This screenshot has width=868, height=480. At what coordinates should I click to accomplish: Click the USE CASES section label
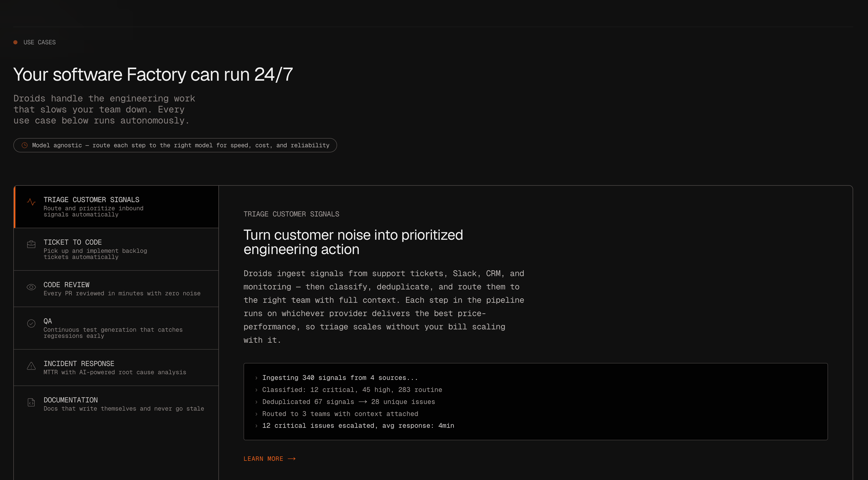click(39, 42)
